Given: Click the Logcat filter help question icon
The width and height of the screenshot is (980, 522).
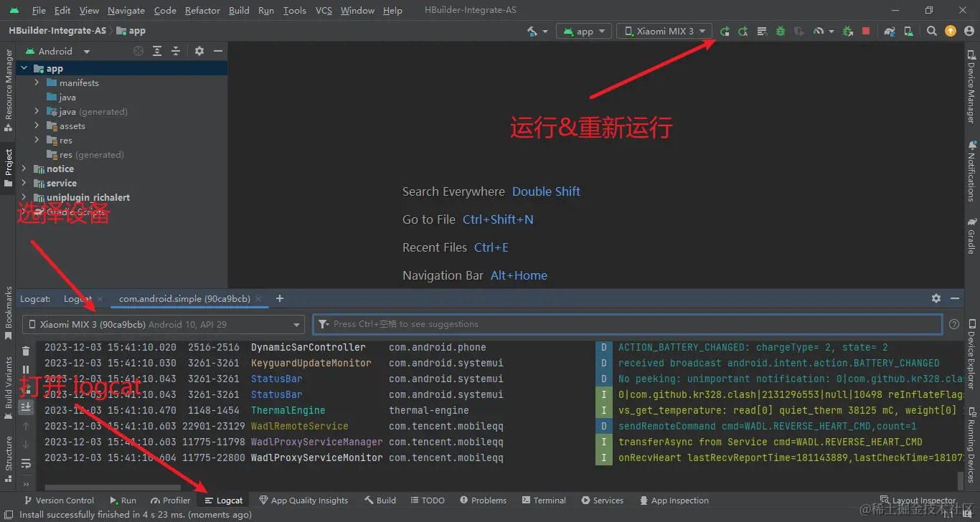Looking at the screenshot, I should tap(954, 324).
